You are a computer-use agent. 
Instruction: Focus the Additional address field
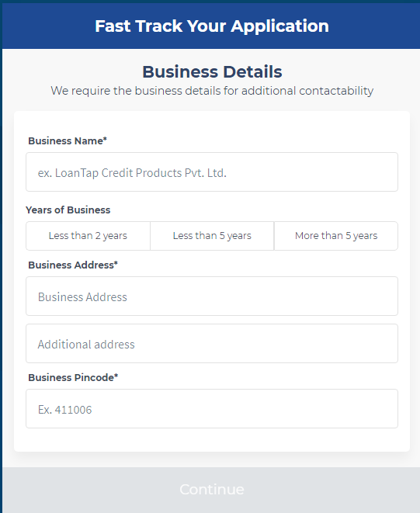(x=212, y=344)
